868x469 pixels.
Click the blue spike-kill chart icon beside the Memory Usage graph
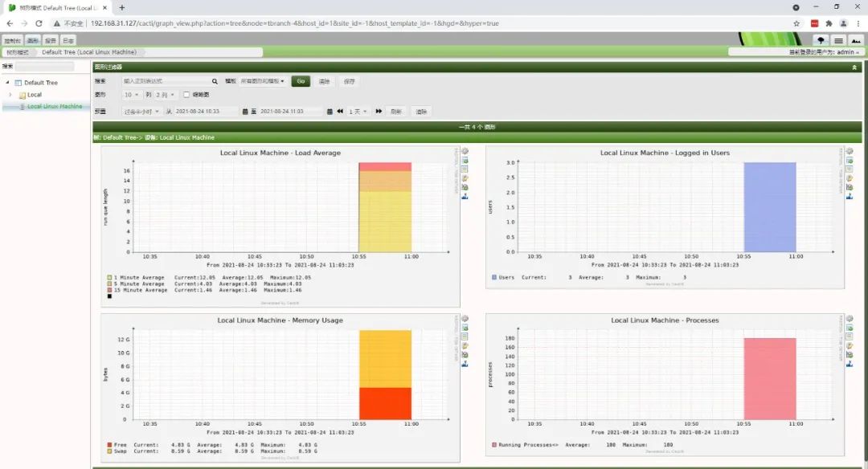465,364
